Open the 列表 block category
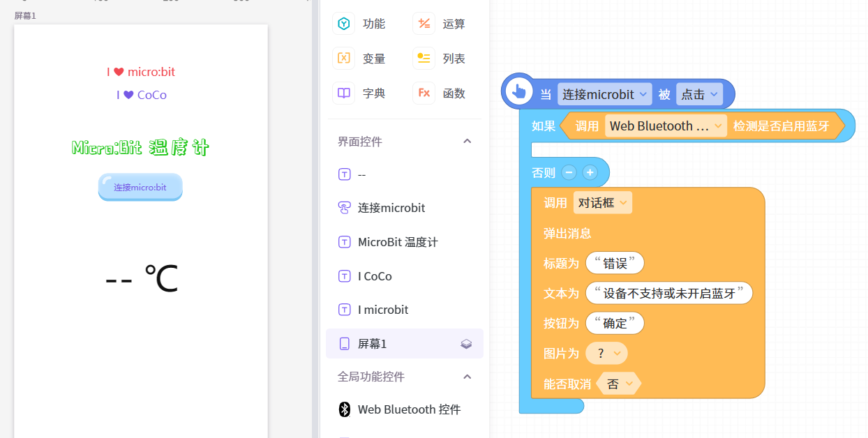The width and height of the screenshot is (868, 438). [440, 59]
